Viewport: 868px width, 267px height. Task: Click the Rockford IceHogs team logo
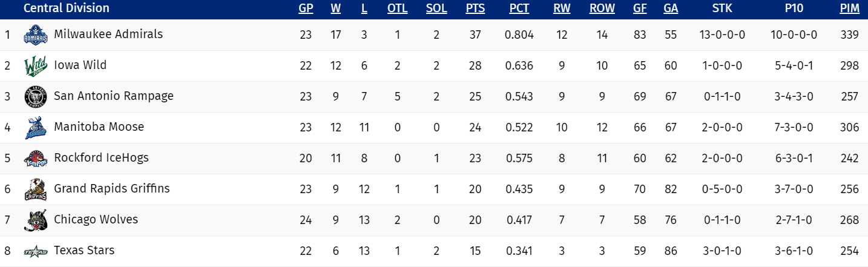tap(36, 159)
